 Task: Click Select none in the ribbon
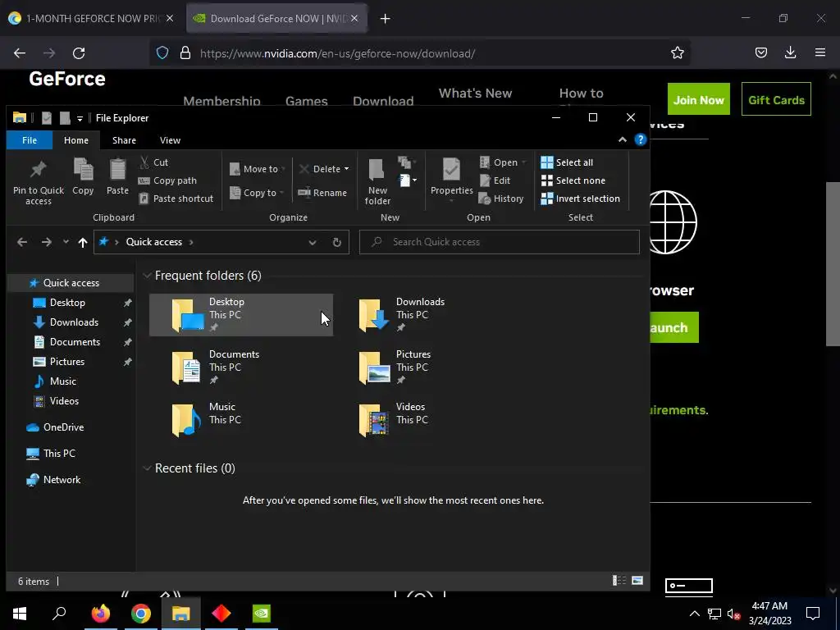point(573,180)
